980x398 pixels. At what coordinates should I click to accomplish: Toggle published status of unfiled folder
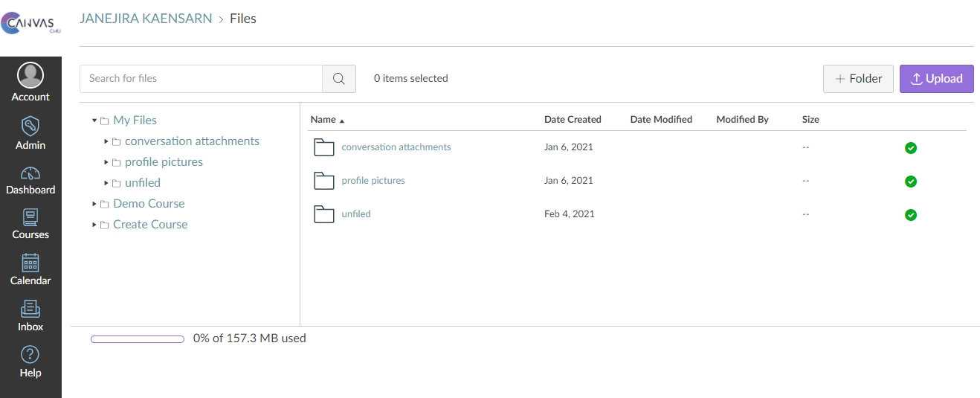click(910, 215)
